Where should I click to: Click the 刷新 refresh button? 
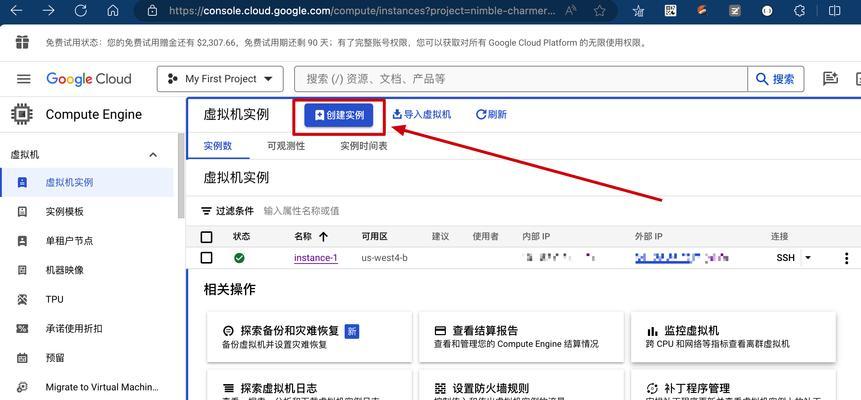491,114
